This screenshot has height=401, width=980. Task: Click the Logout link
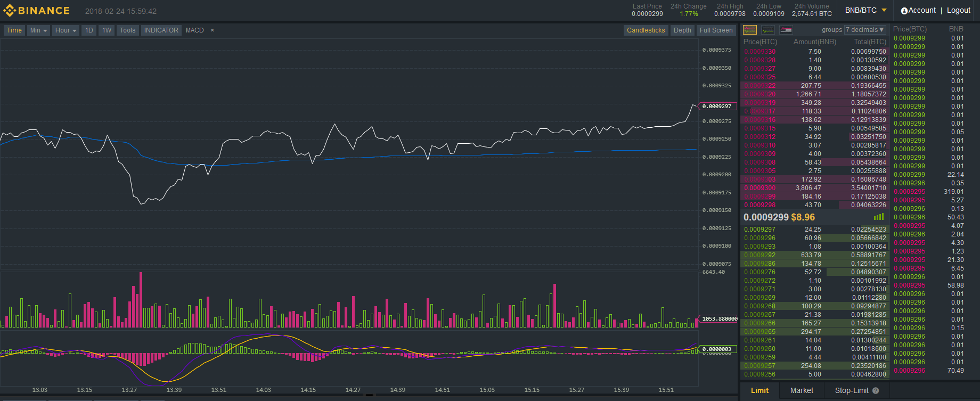pos(959,11)
